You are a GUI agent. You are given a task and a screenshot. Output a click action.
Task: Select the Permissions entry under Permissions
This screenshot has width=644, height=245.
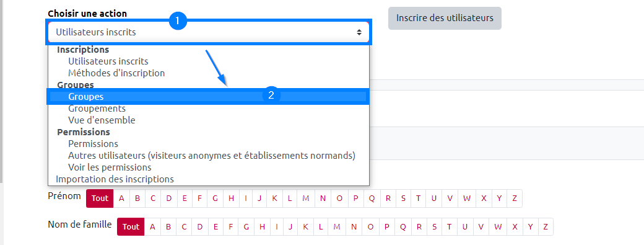coord(94,144)
